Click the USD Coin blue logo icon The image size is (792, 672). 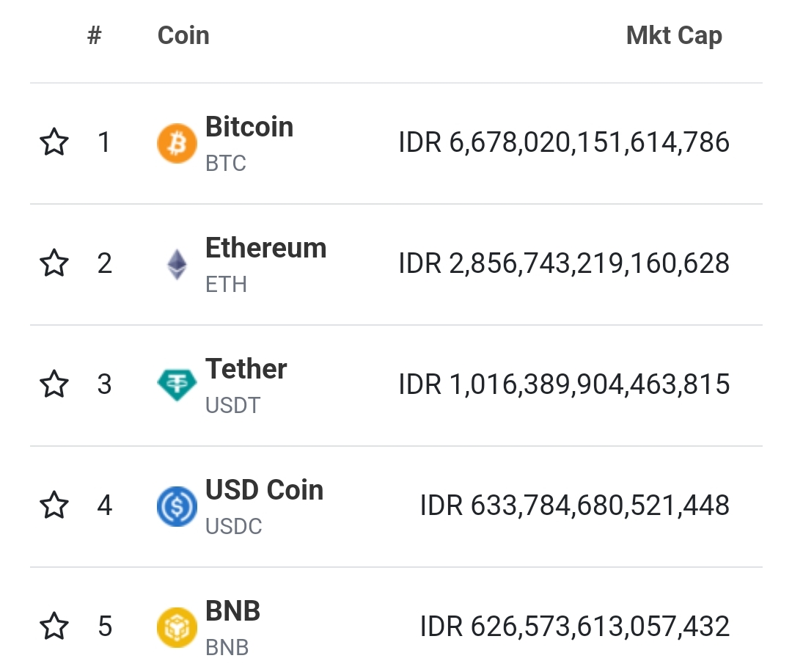[177, 506]
